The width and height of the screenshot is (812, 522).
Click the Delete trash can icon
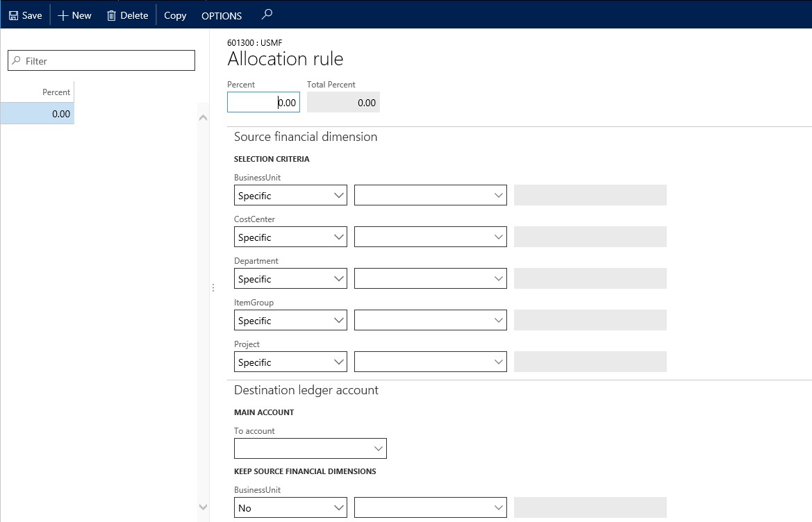pos(111,15)
